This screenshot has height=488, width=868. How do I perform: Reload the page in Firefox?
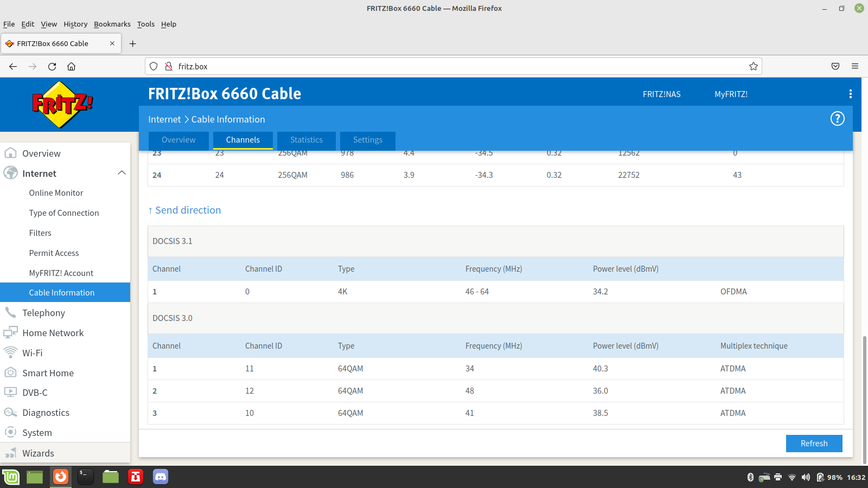pyautogui.click(x=52, y=66)
